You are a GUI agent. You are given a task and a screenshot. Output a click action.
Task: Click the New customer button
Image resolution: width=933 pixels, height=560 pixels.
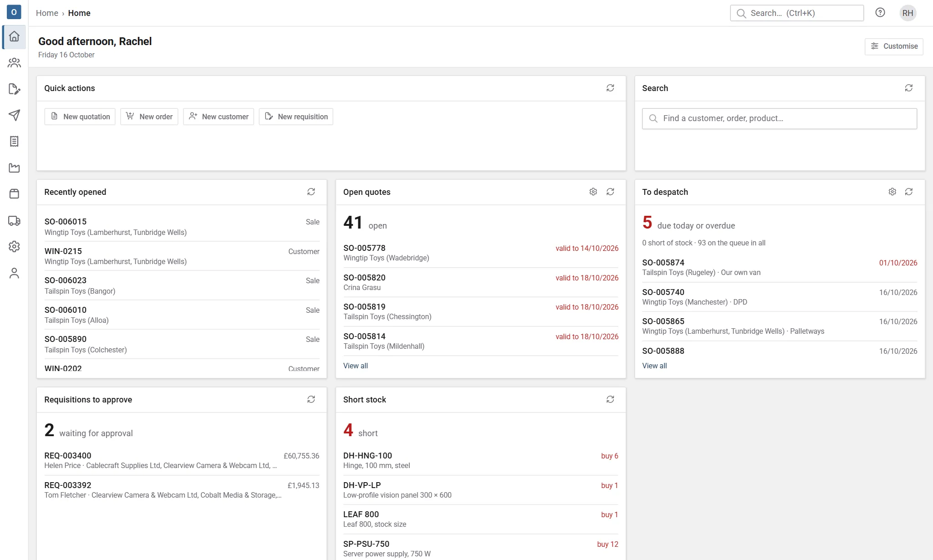tap(219, 117)
